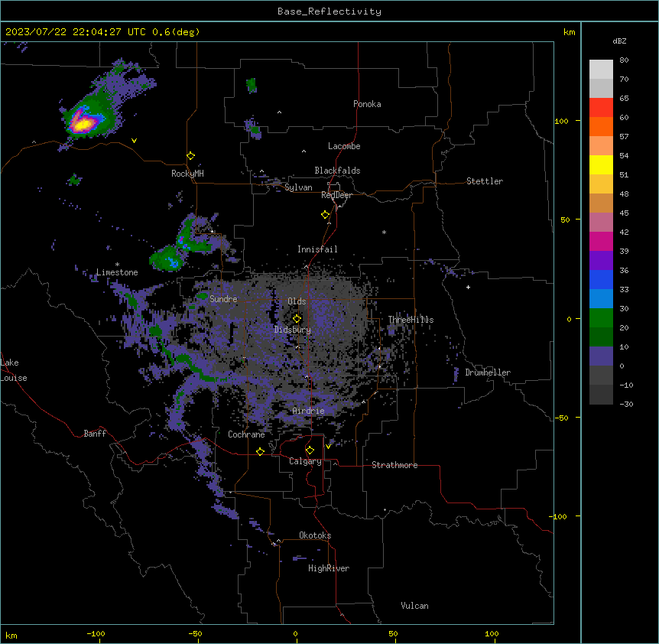Click the Innisfail label
This screenshot has height=644, width=659.
[x=317, y=249]
